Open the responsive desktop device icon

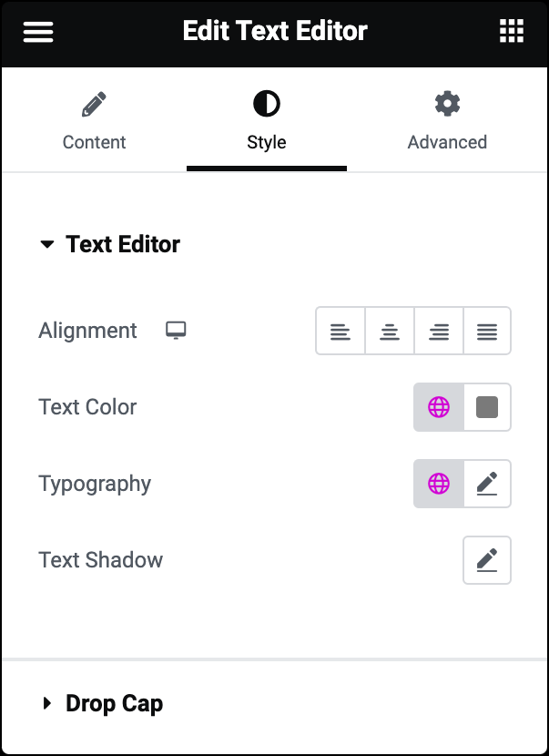click(176, 331)
